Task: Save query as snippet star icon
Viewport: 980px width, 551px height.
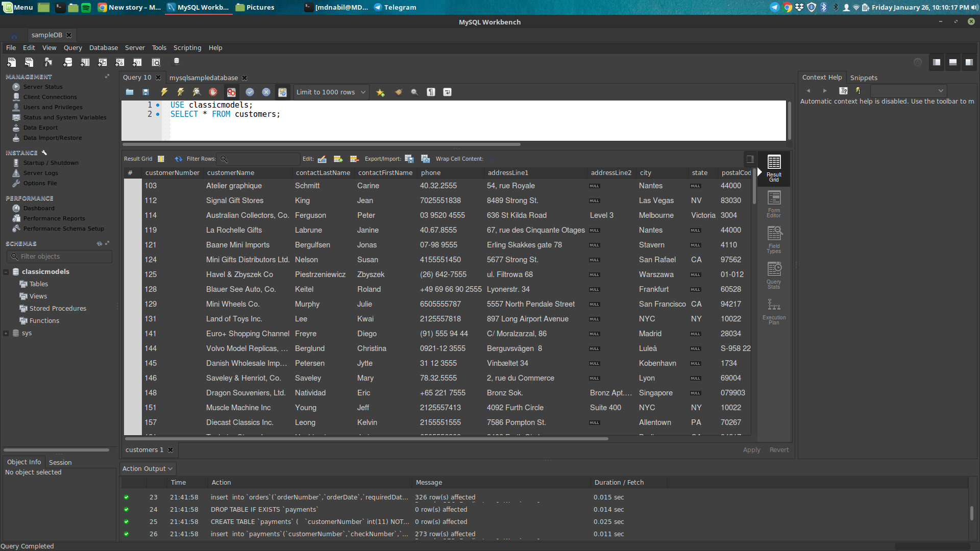Action: (380, 92)
